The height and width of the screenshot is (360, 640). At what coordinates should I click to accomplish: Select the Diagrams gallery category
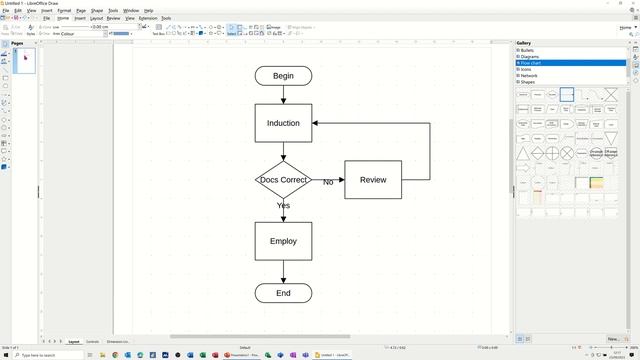pyautogui.click(x=571, y=57)
